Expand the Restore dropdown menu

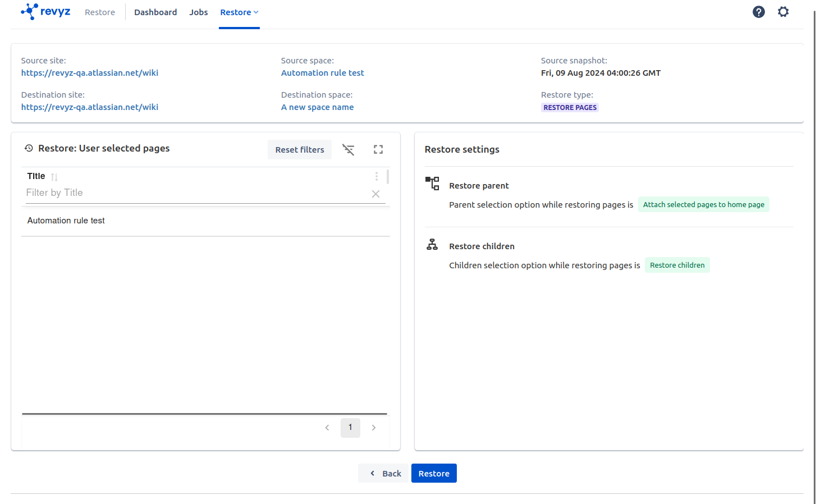[239, 12]
